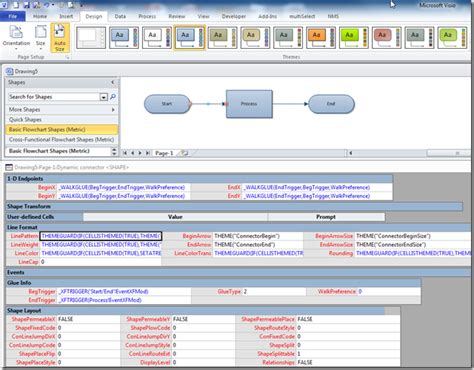Select the EndY formula cell

click(x=317, y=196)
